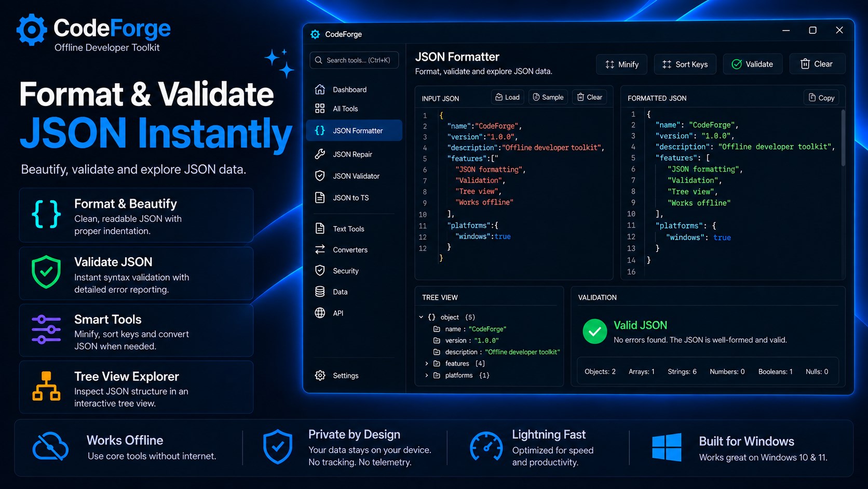The width and height of the screenshot is (868, 489).
Task: Click the folder icon beside description node
Action: [x=437, y=352]
